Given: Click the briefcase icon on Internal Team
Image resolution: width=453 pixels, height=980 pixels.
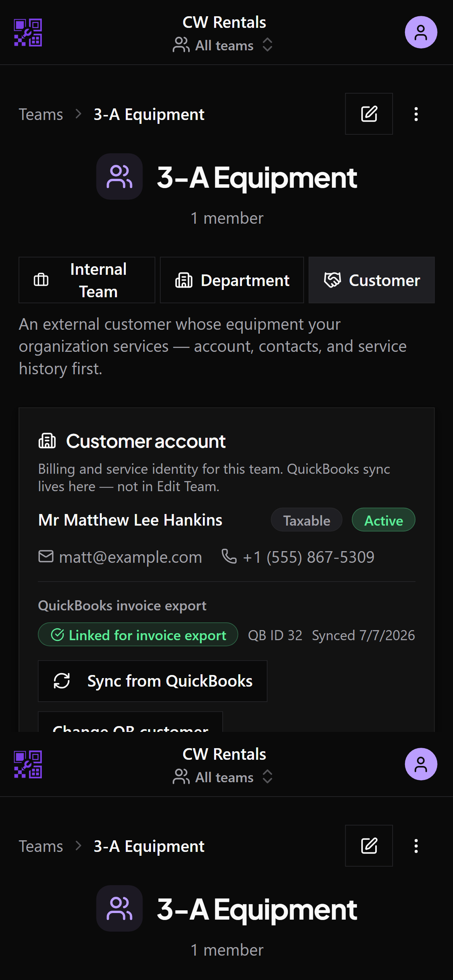Looking at the screenshot, I should [41, 279].
